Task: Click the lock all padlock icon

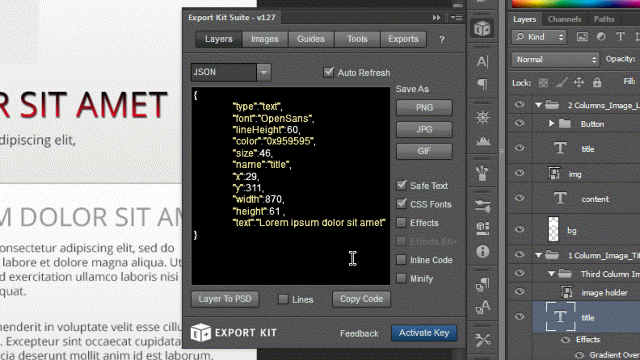Action: click(597, 82)
